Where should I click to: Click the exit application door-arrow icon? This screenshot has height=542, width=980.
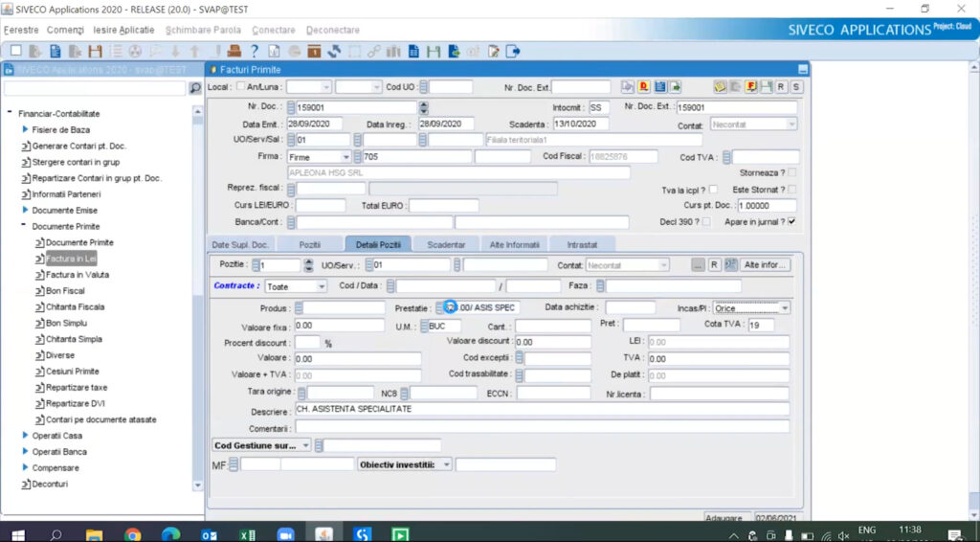pyautogui.click(x=513, y=52)
